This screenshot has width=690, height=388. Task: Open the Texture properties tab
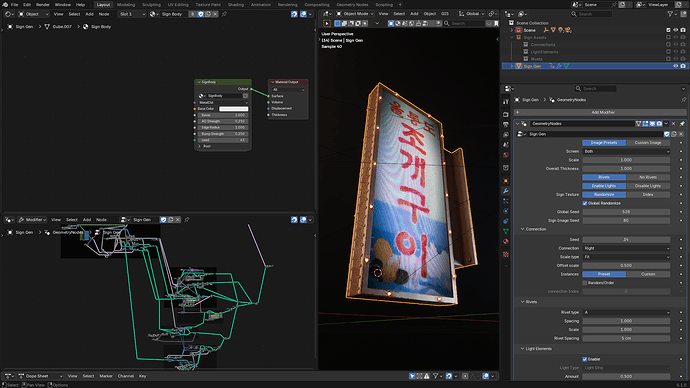coord(506,254)
